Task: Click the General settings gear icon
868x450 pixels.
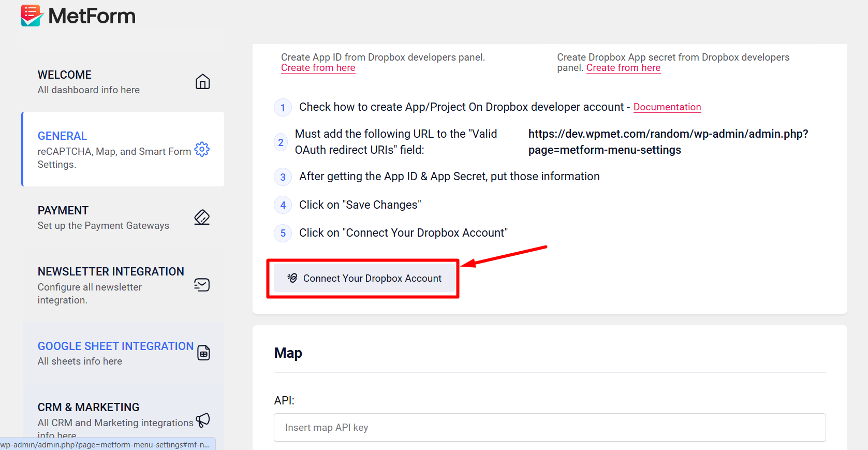Action: (x=202, y=149)
